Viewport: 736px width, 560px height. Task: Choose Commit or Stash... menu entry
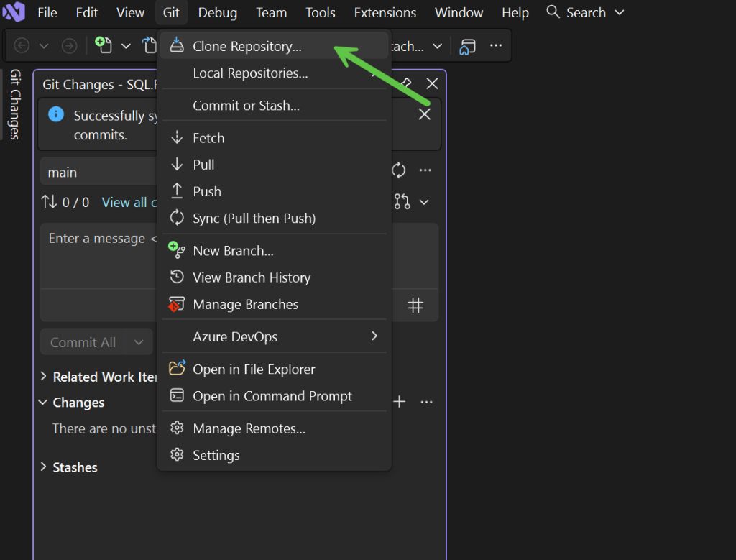(274, 106)
